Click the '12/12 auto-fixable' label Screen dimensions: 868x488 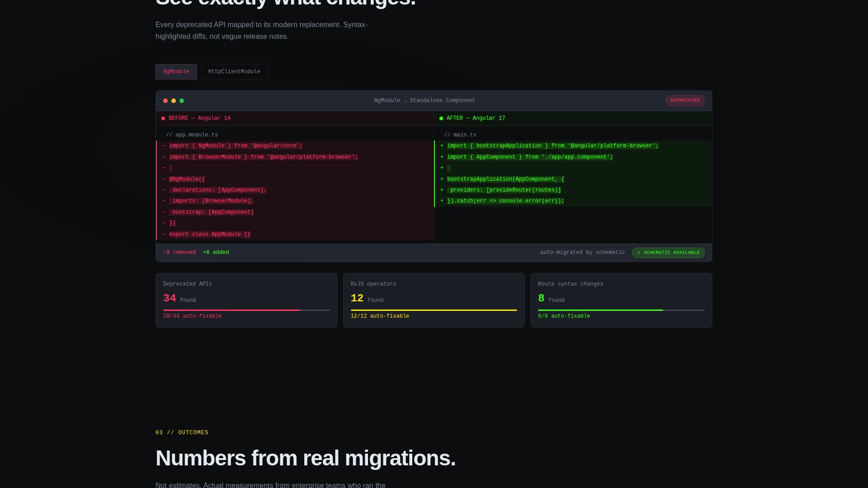click(x=380, y=316)
